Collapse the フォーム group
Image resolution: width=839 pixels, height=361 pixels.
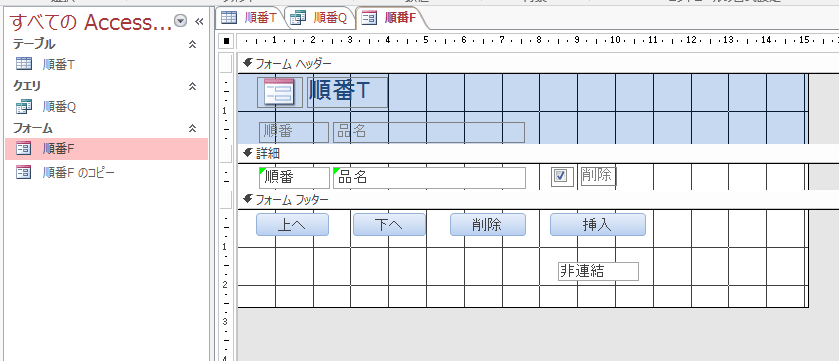coord(193,128)
